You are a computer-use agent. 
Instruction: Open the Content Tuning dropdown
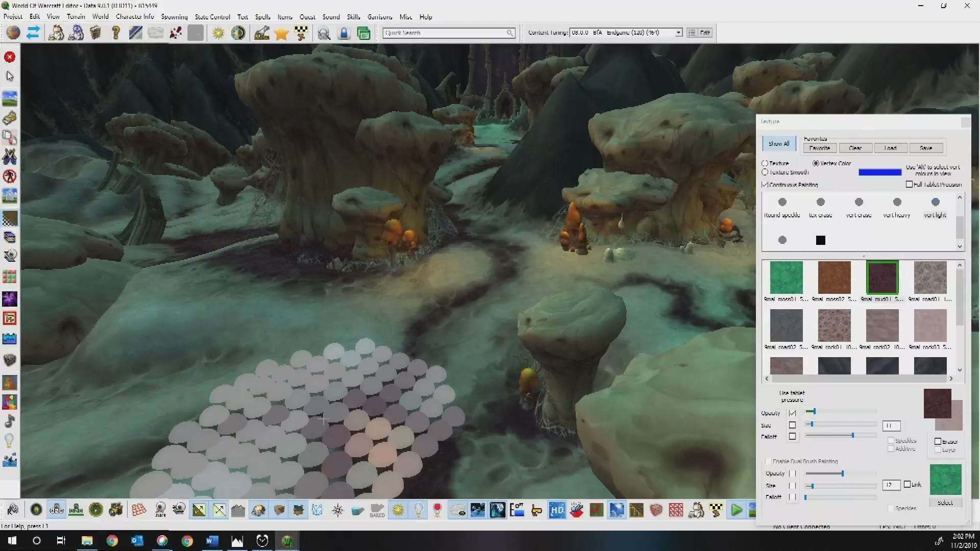pos(678,33)
